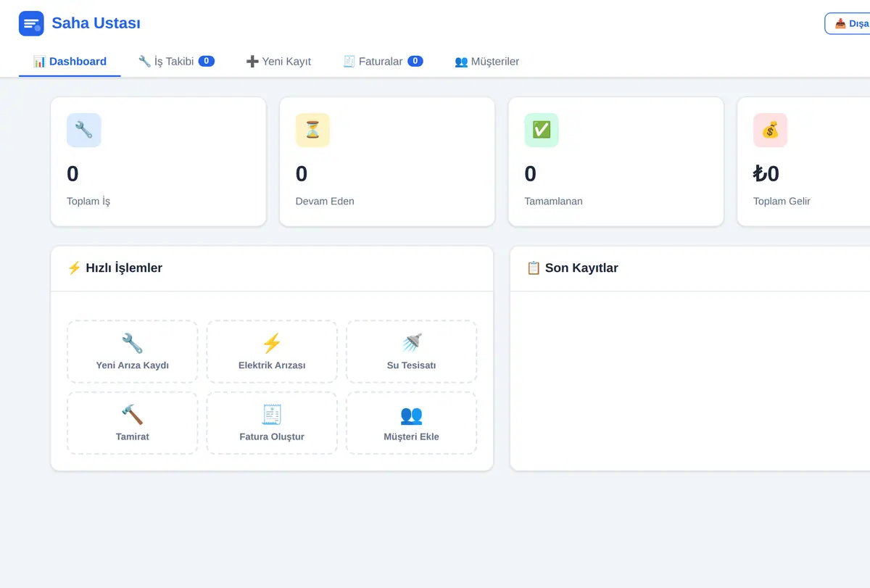This screenshot has width=870, height=588.
Task: Switch to the İş Takibi tab
Action: [176, 62]
